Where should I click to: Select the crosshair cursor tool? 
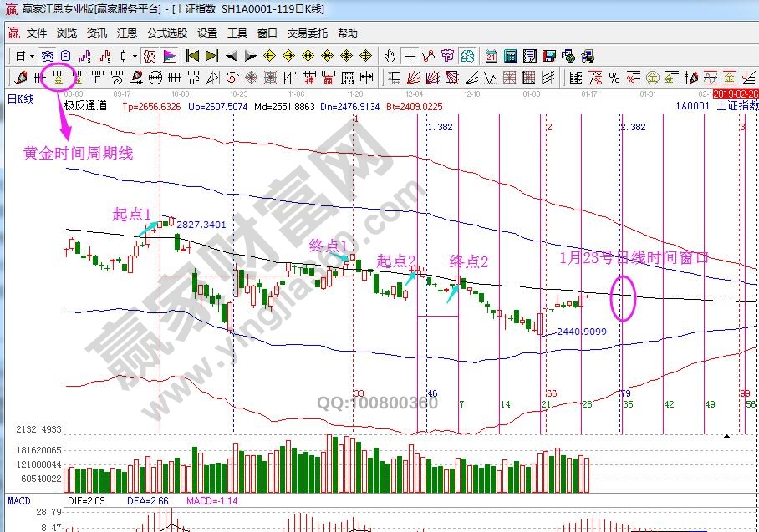[410, 56]
